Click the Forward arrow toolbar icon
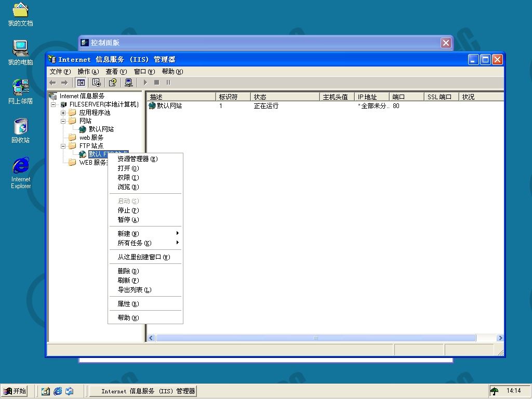The image size is (532, 399). (64, 83)
